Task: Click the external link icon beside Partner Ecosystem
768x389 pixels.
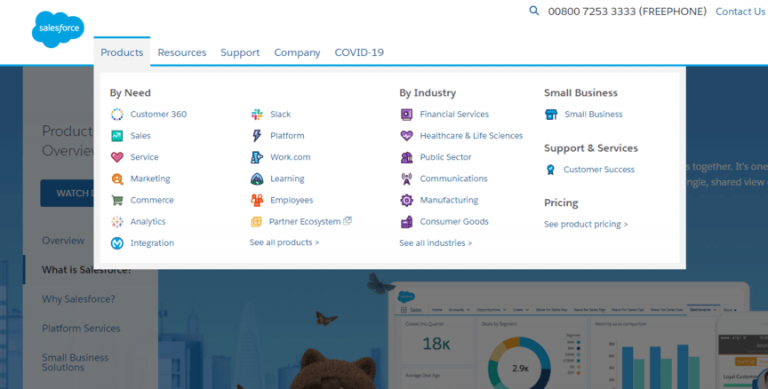Action: tap(347, 220)
